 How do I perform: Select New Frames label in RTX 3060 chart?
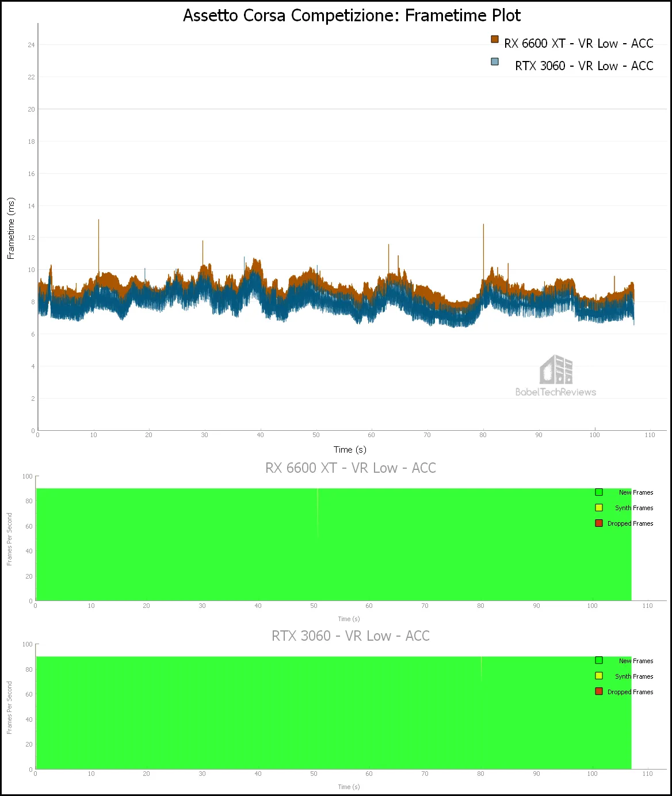click(636, 661)
